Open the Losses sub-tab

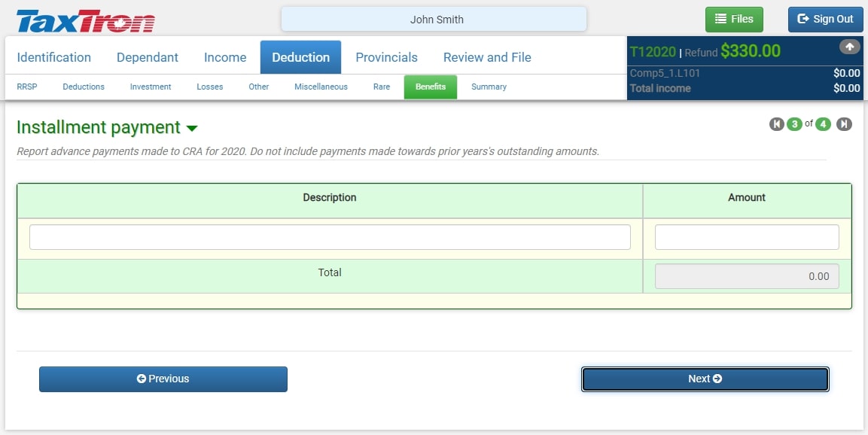(210, 87)
